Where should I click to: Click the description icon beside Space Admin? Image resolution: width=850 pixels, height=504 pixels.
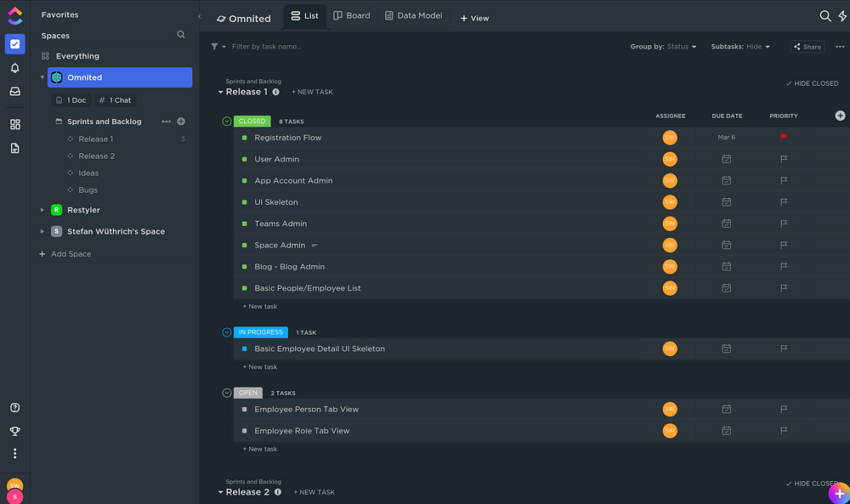(314, 246)
